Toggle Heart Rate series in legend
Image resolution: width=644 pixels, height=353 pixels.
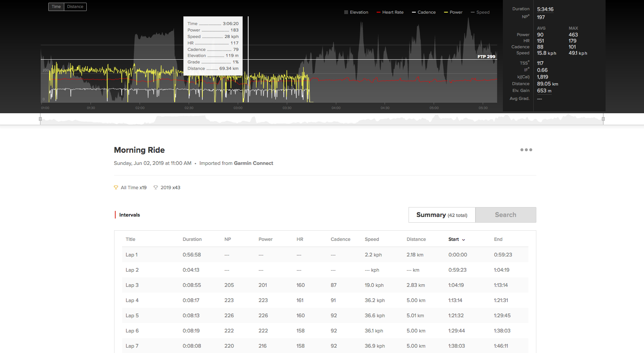(x=390, y=12)
